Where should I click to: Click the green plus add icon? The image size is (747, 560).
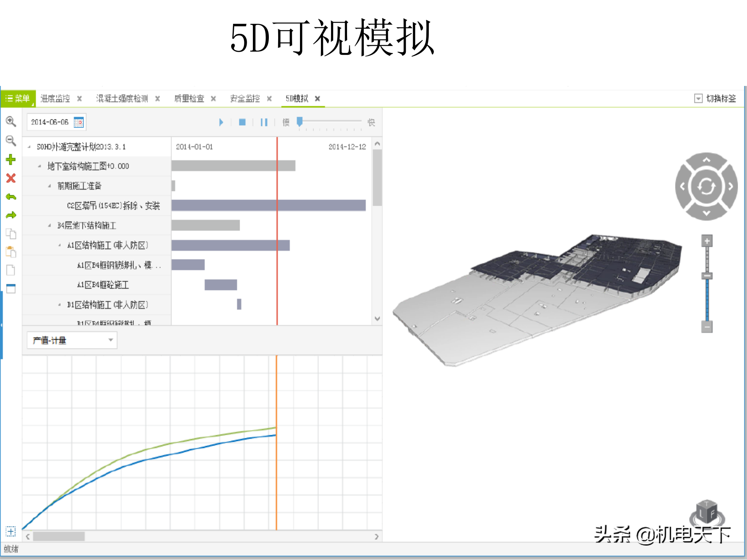tap(11, 159)
